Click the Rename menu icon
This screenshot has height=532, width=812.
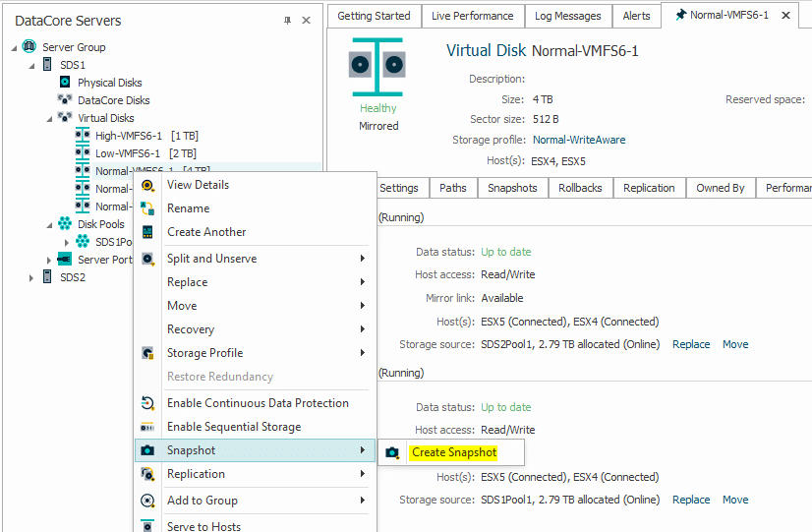tap(147, 208)
